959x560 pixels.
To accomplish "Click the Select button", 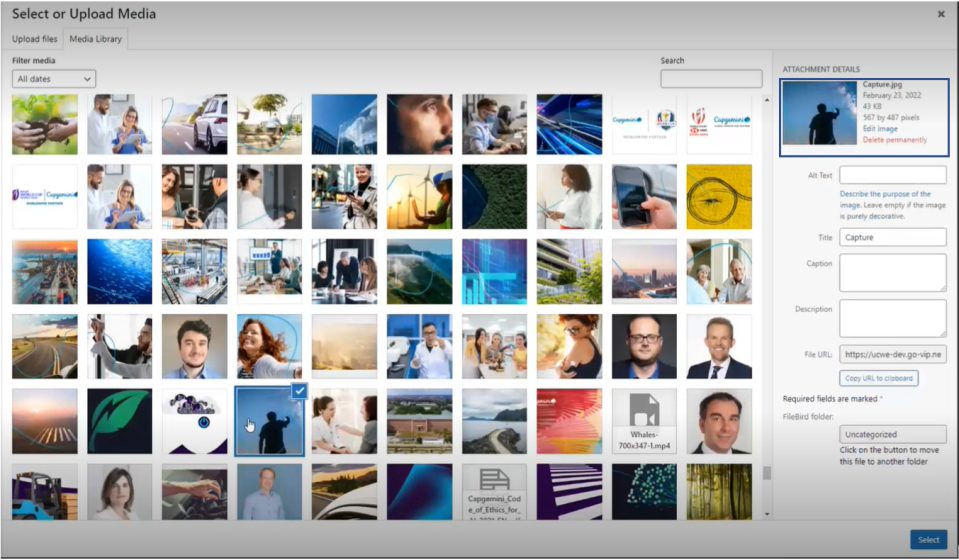I will 928,540.
